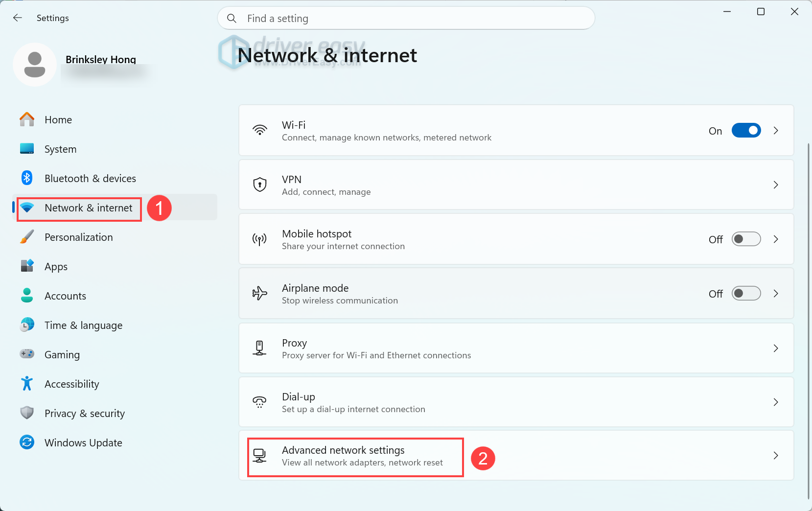Click the VPN shield icon
This screenshot has width=812, height=511.
pyautogui.click(x=260, y=185)
